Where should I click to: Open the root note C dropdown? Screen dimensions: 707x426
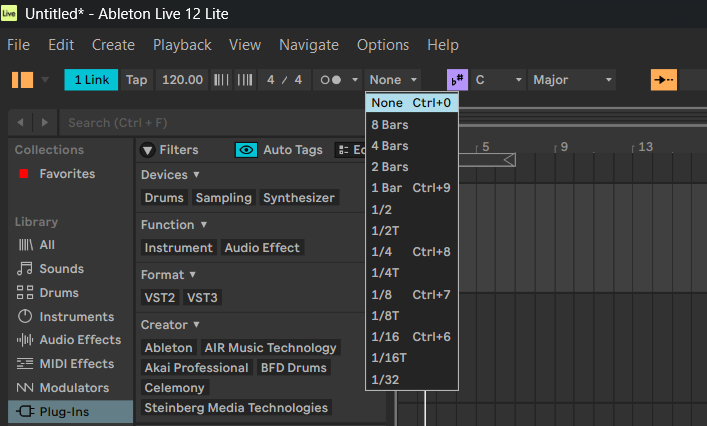tap(498, 80)
